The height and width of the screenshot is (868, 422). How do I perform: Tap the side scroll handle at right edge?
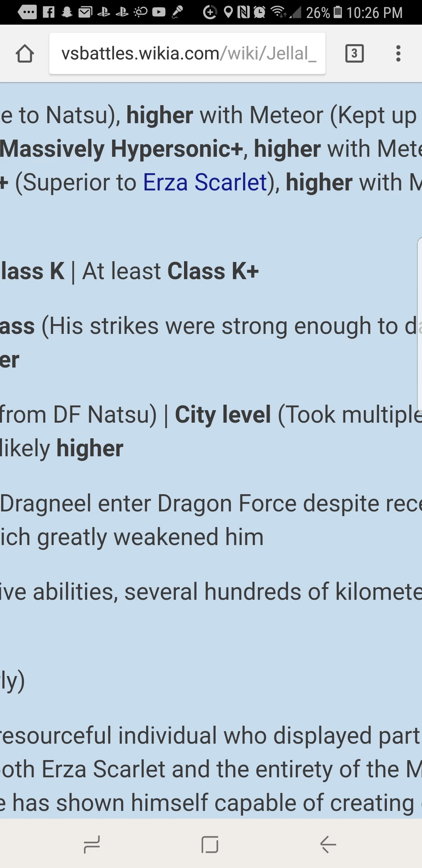point(419,325)
